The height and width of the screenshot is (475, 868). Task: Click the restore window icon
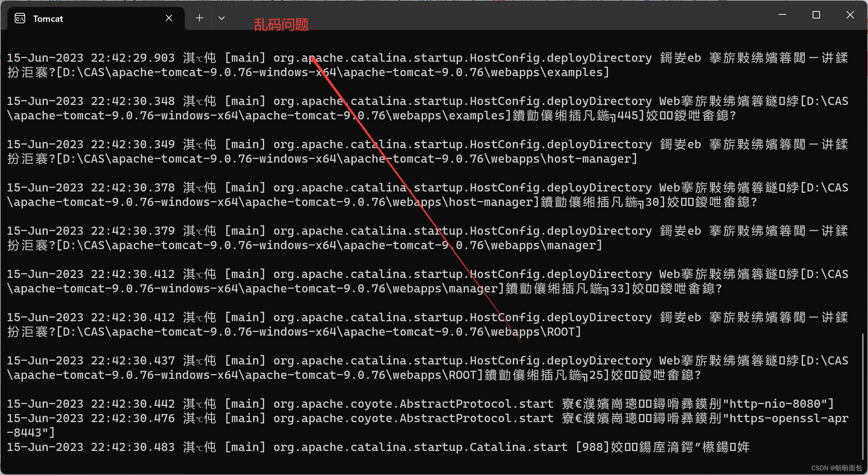point(817,15)
